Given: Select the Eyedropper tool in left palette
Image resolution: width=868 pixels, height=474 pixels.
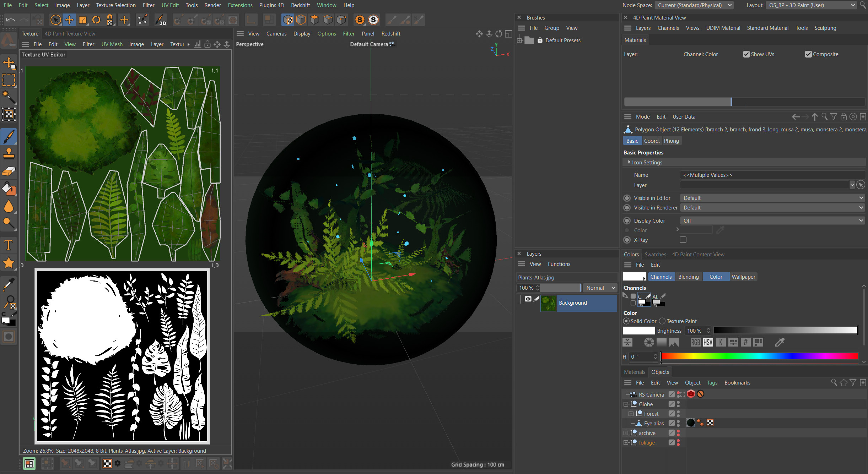Looking at the screenshot, I should pyautogui.click(x=9, y=284).
